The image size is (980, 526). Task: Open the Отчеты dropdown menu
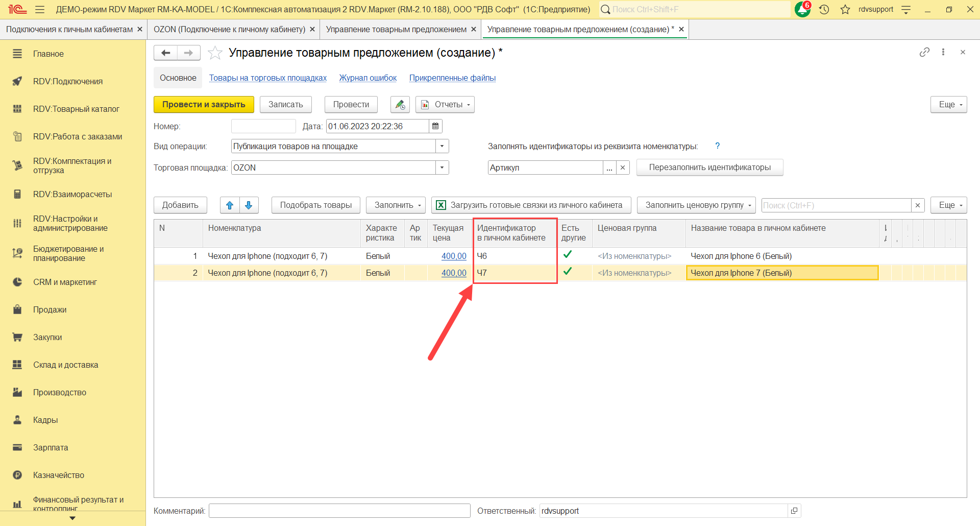(445, 105)
